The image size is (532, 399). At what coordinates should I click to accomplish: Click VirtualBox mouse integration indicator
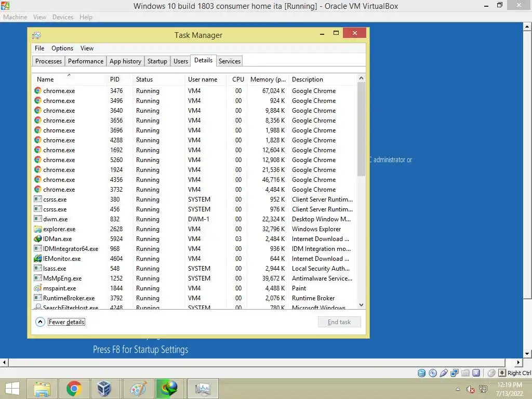pos(491,373)
